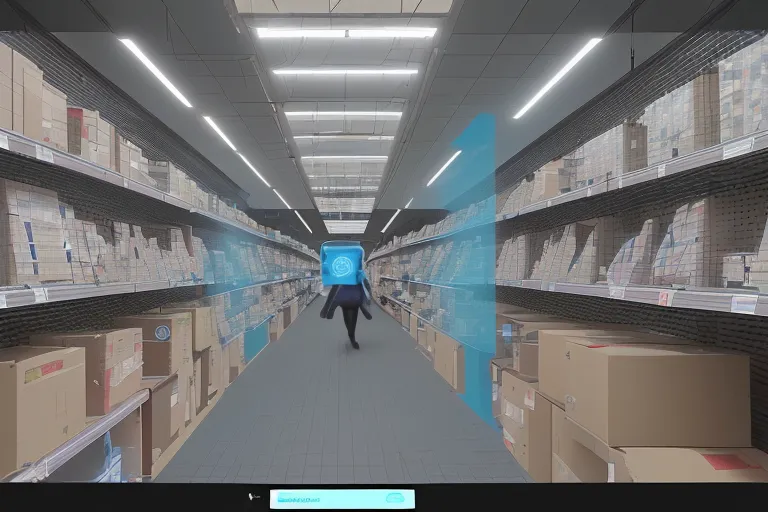
Task: Click the blue highlighted shelf panel on left
Action: 256,341
